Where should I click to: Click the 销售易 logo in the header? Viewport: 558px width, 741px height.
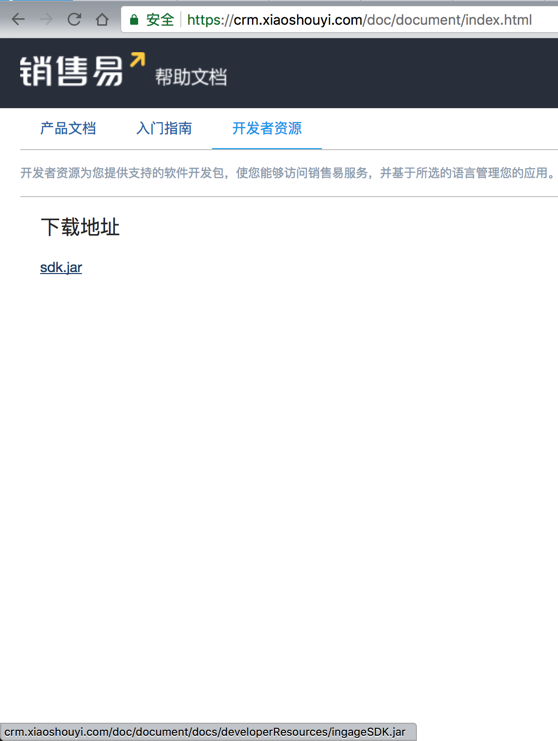point(82,69)
